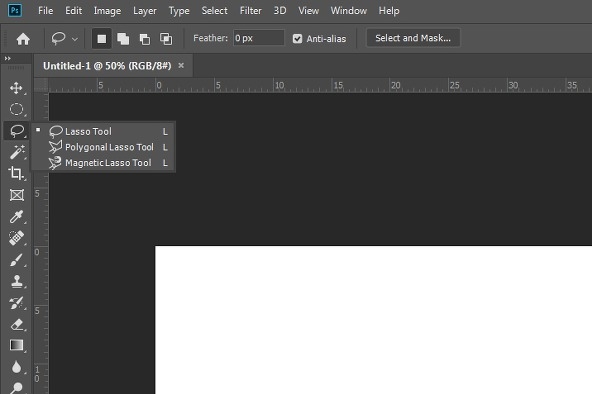
Task: Open the Image menu
Action: 107,11
